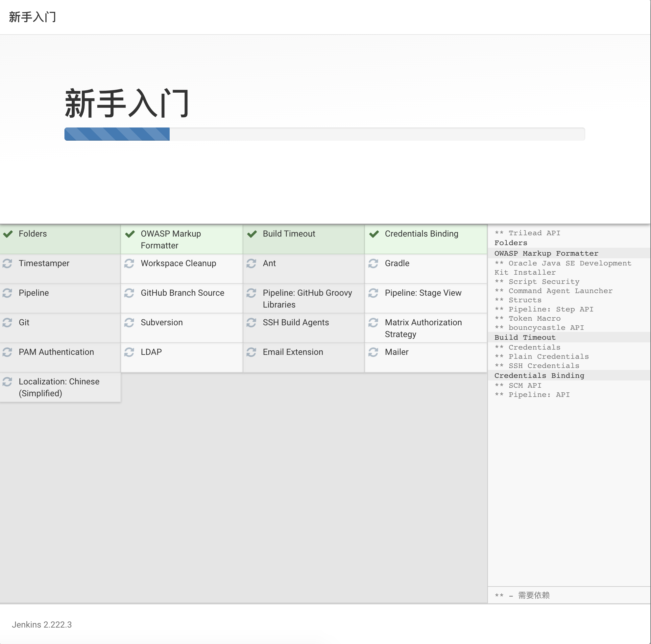Click the SSH Build Agents plugin label
The height and width of the screenshot is (644, 651).
click(296, 323)
